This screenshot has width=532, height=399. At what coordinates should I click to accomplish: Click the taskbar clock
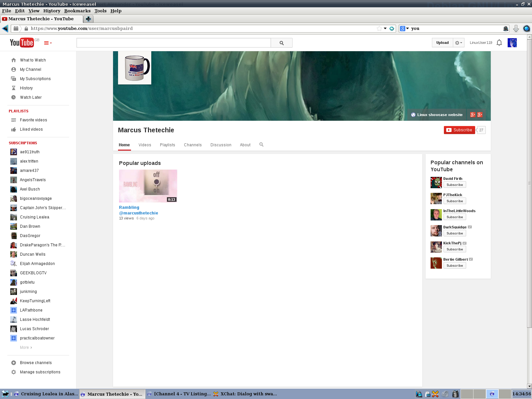521,394
